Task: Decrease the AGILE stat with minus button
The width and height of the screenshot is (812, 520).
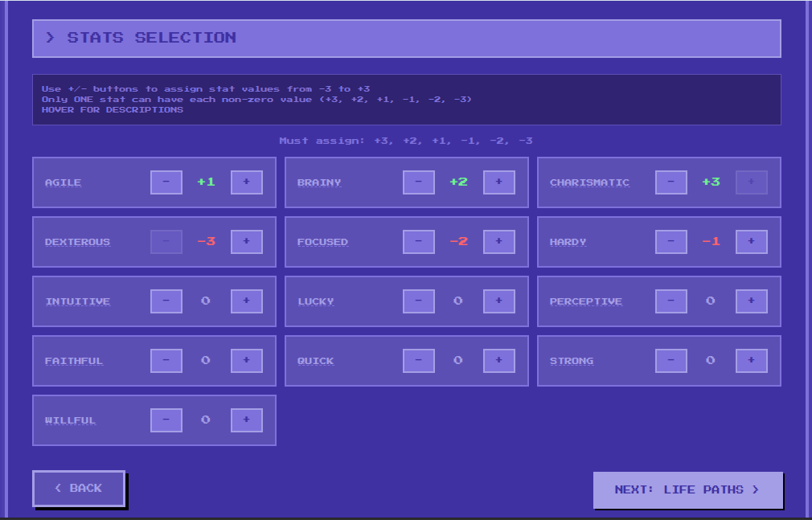Action: coord(166,182)
